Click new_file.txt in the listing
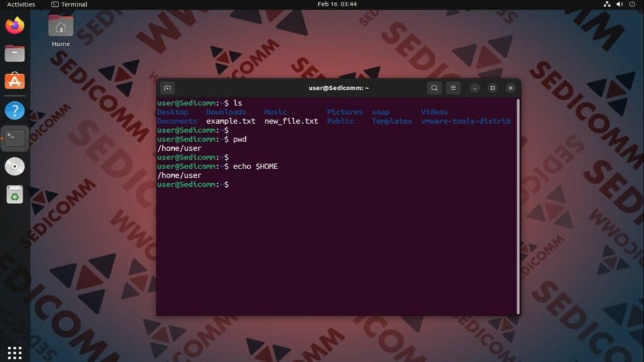The width and height of the screenshot is (644, 362). click(291, 121)
